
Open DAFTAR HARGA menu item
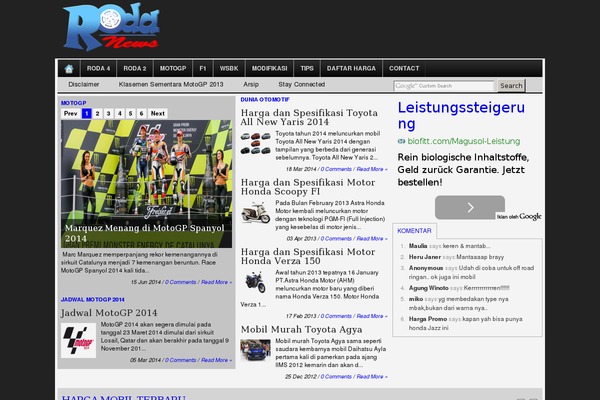(351, 69)
